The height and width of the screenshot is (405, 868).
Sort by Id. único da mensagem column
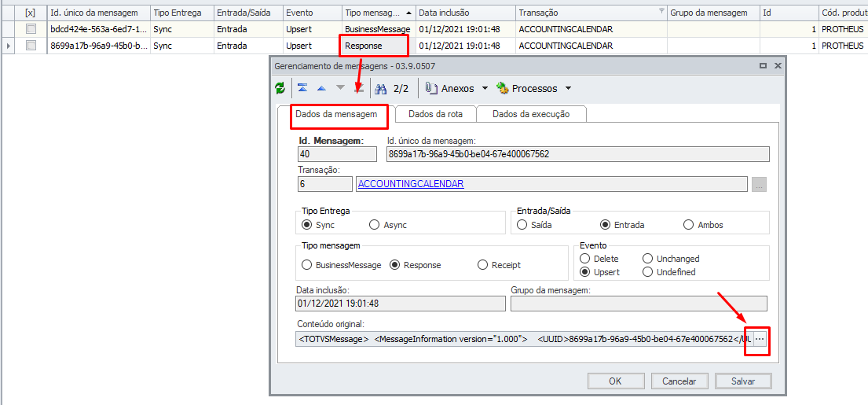click(98, 13)
